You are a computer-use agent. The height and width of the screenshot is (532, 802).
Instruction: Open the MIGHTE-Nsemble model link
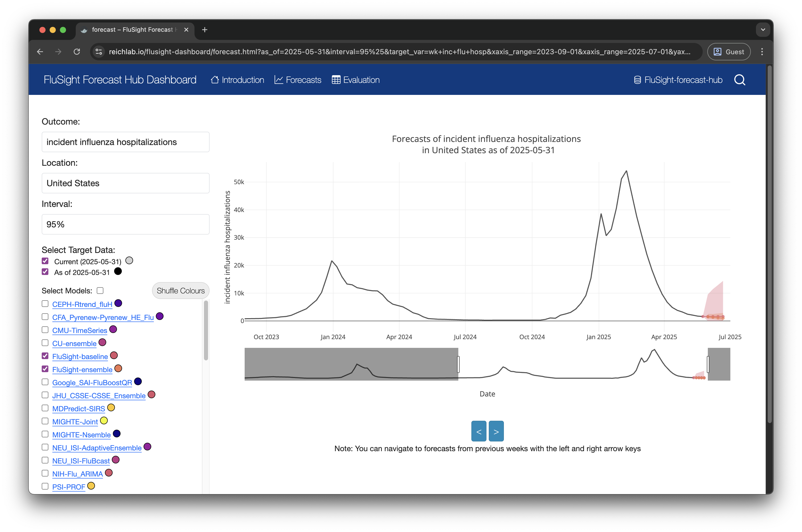pos(81,435)
